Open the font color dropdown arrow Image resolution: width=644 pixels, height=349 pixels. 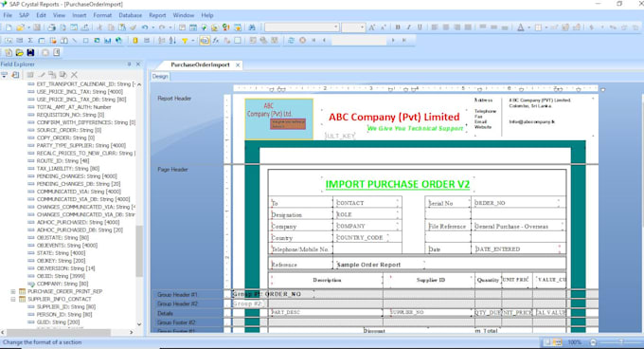(x=528, y=28)
